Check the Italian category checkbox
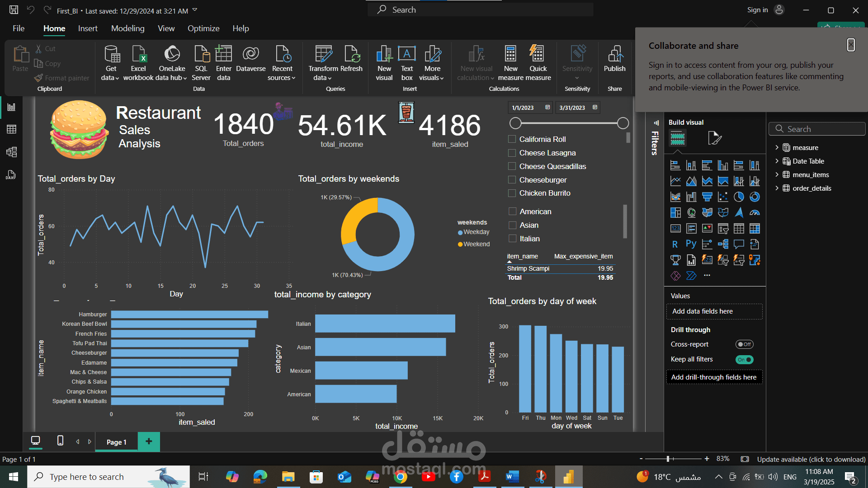 [x=513, y=239]
